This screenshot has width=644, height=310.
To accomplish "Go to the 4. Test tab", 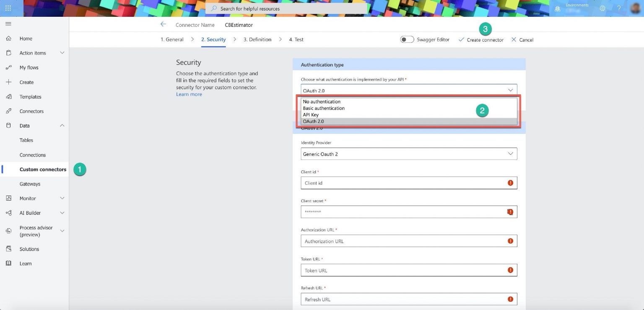I will click(296, 39).
